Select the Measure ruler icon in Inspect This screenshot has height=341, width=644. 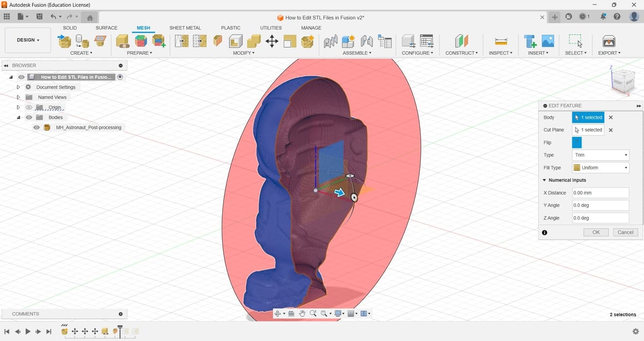coord(501,41)
